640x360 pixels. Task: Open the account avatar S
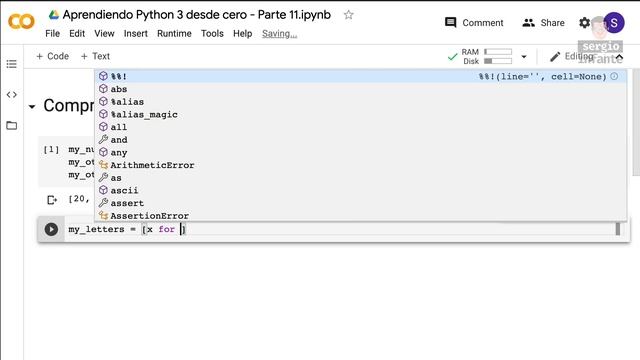(614, 23)
